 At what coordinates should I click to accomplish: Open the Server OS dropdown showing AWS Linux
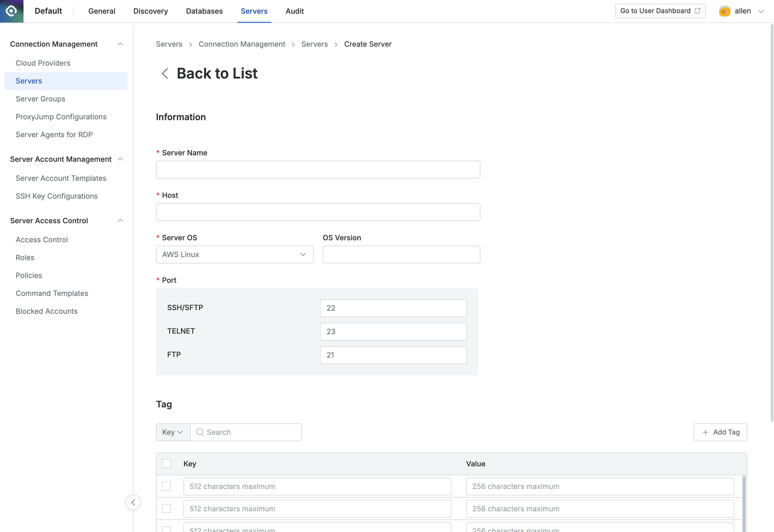pyautogui.click(x=235, y=254)
